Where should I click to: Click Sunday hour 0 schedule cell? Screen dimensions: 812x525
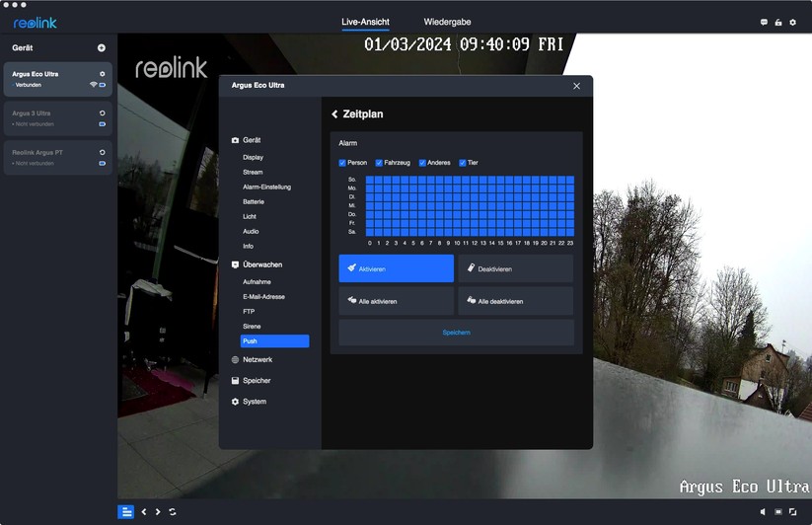tap(370, 180)
